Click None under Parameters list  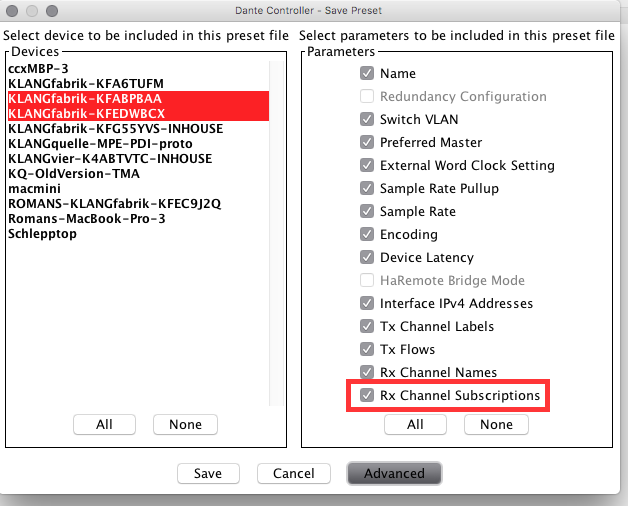[496, 424]
